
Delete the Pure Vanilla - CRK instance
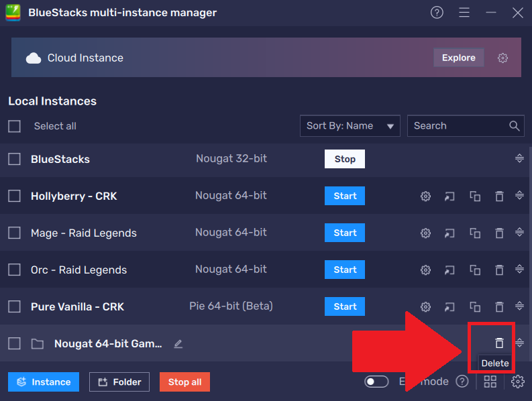499,307
